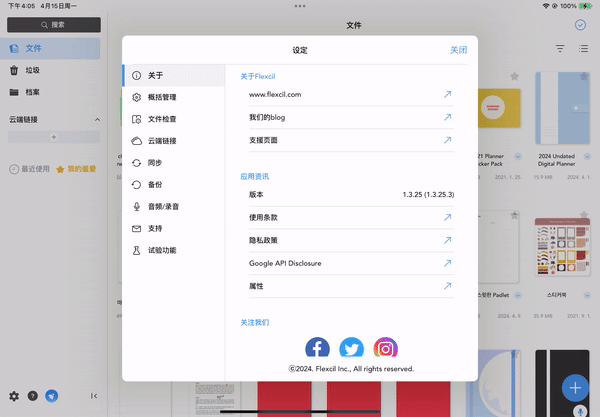Close the settings dialog with 关闭
The width and height of the screenshot is (600, 417).
pyautogui.click(x=458, y=50)
